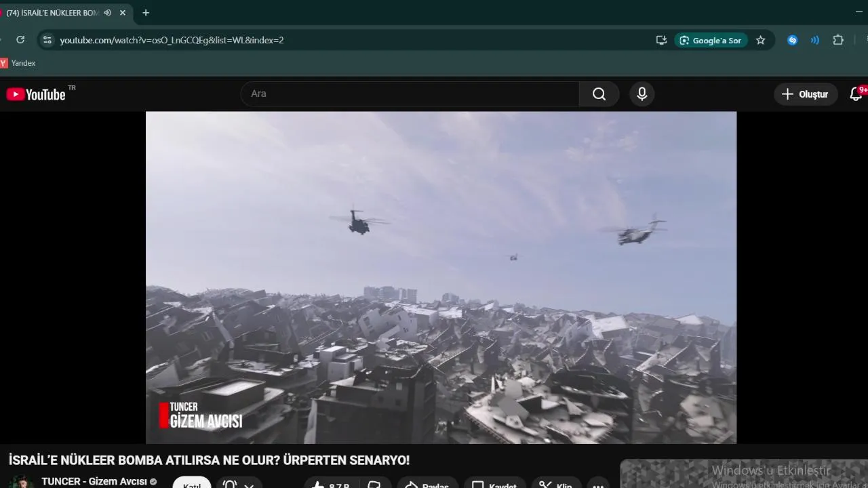Open the TUNCER - Gizem Avcısı channel name
868x488 pixels.
[x=94, y=481]
